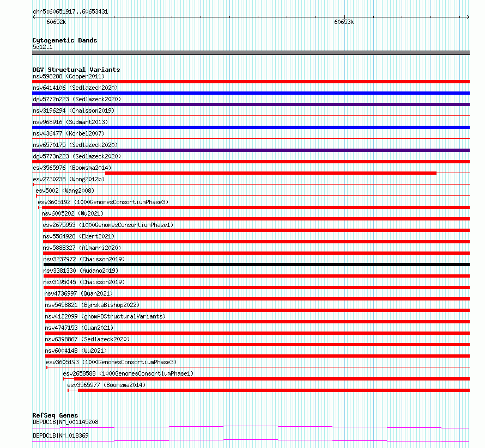Click the thick red esv3565976 bar
Image resolution: width=485 pixels, height=448 pixels.
pos(271,173)
